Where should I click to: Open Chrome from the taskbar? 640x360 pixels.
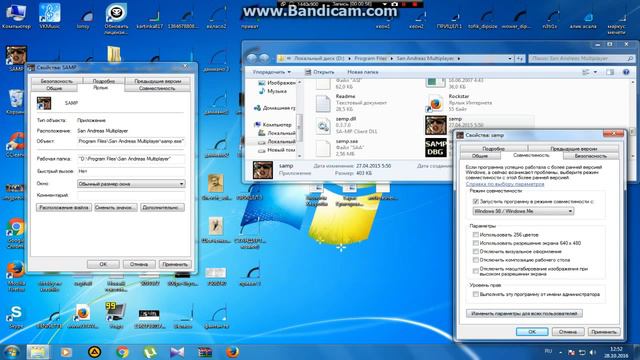[x=122, y=352]
